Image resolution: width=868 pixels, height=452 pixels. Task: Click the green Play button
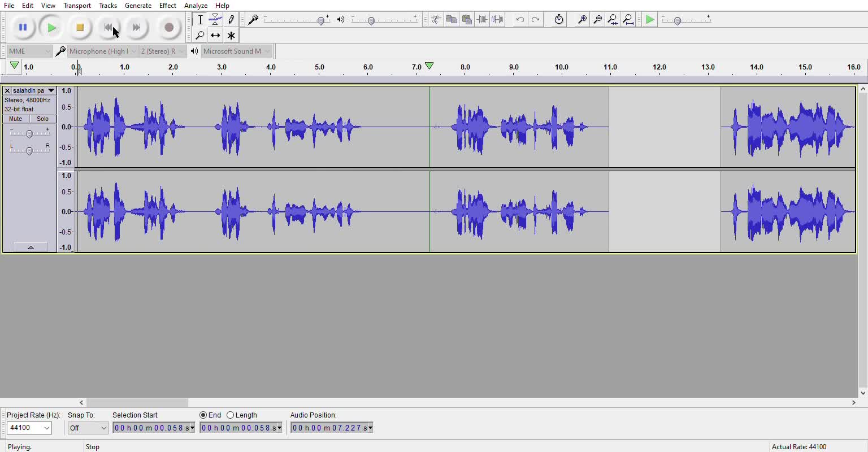51,27
